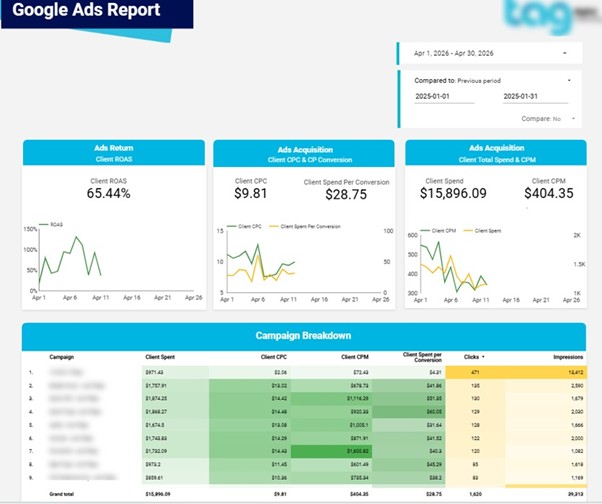Click the Client Total Spend & CPM card header
Viewport: 602px width, 504px height.
pyautogui.click(x=496, y=153)
